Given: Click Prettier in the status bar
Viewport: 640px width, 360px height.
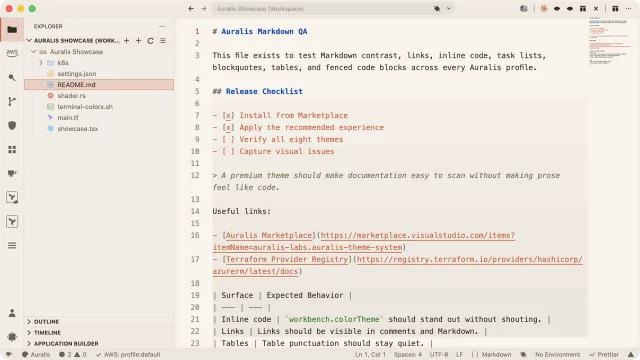Looking at the screenshot, I should tap(604, 354).
